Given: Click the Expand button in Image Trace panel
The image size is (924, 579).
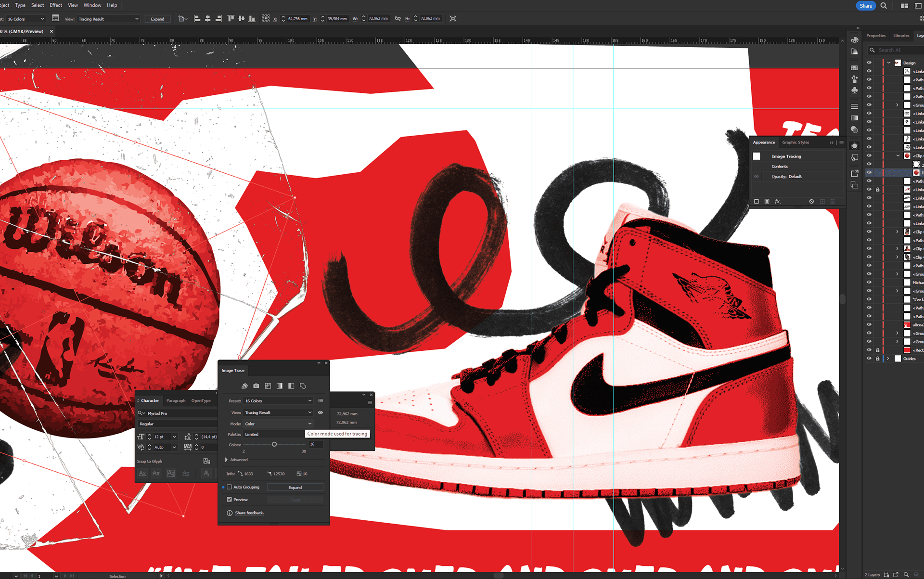Looking at the screenshot, I should click(295, 488).
